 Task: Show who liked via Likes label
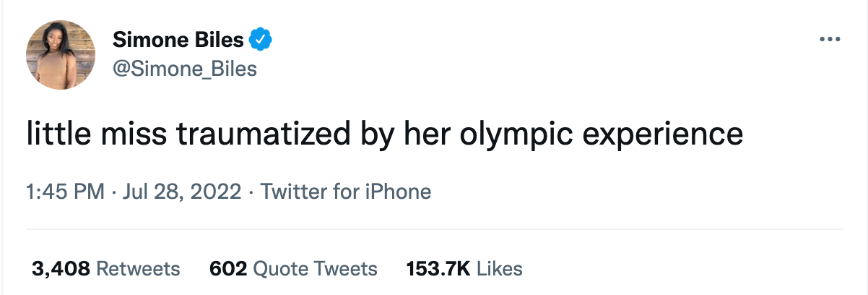click(x=500, y=269)
